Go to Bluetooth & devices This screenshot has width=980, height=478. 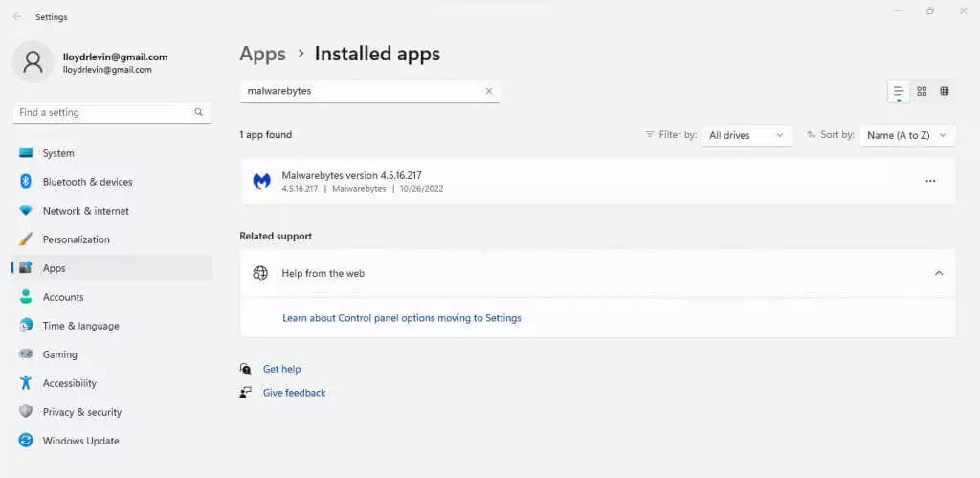[113, 182]
